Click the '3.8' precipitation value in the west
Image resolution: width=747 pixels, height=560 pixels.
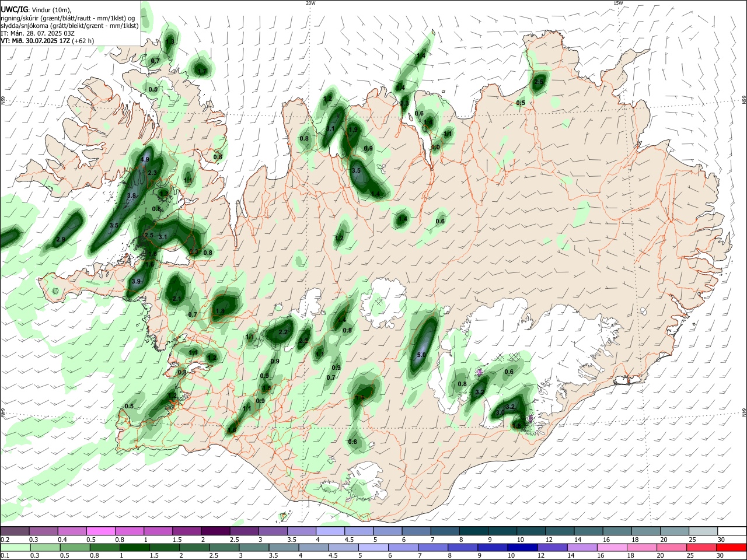click(x=131, y=196)
